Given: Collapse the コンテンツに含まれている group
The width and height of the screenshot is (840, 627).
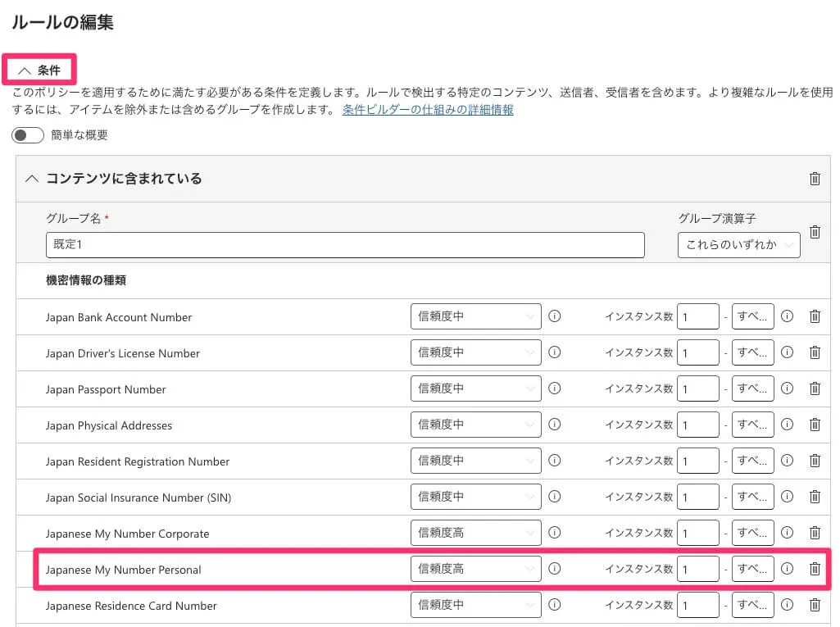Looking at the screenshot, I should point(33,179).
